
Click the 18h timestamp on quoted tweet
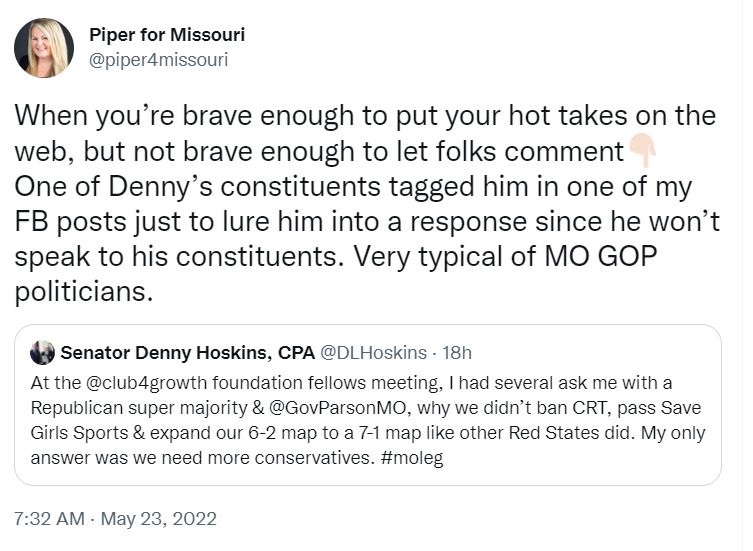pyautogui.click(x=456, y=352)
